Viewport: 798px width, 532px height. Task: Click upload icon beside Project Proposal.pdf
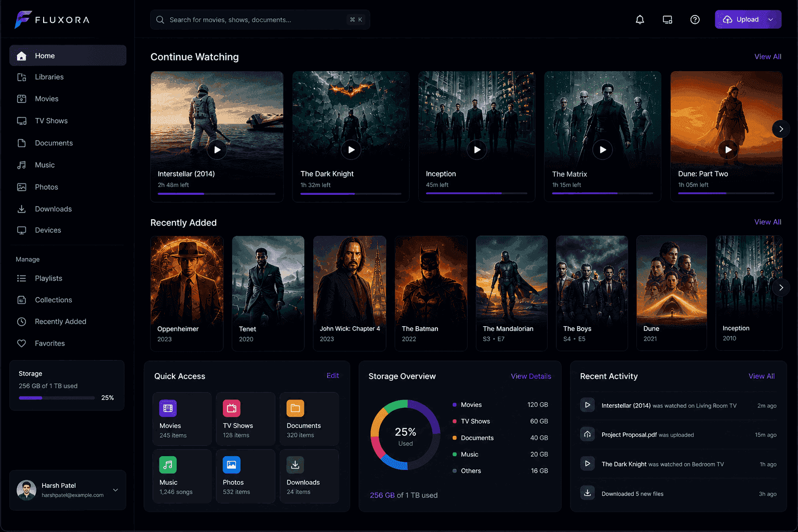588,434
